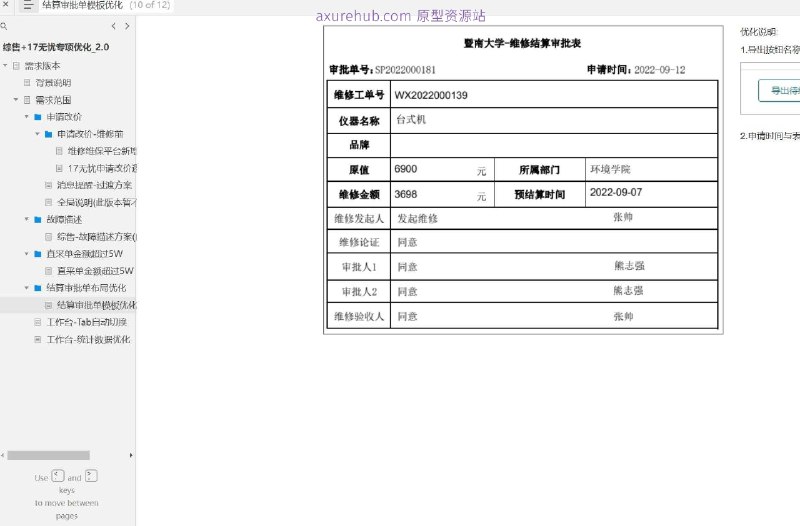The image size is (800, 526).
Task: Click the 预结算时间 label cell
Action: point(539,194)
